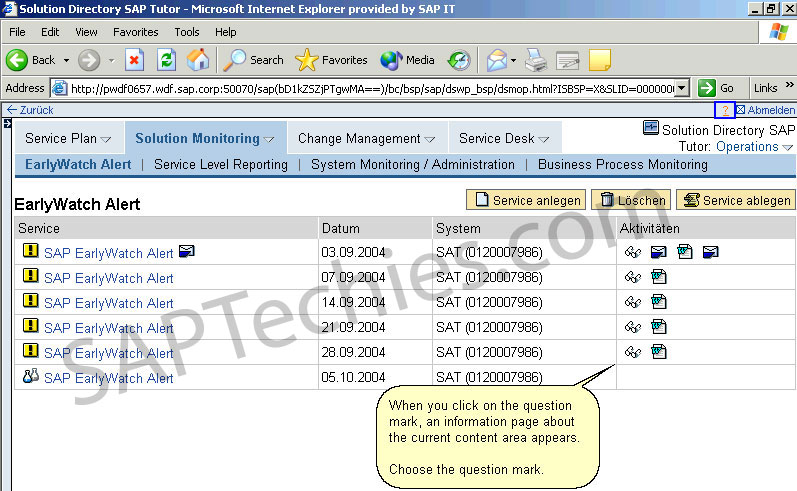Open SAP EarlyWatch Alert link dated 05.10.2004

click(x=109, y=378)
